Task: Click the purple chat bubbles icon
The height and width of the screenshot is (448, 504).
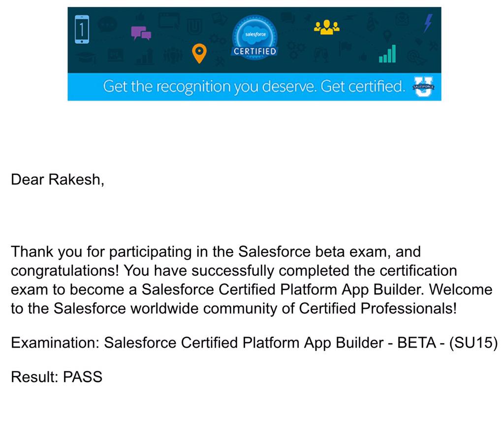Action: pyautogui.click(x=141, y=33)
